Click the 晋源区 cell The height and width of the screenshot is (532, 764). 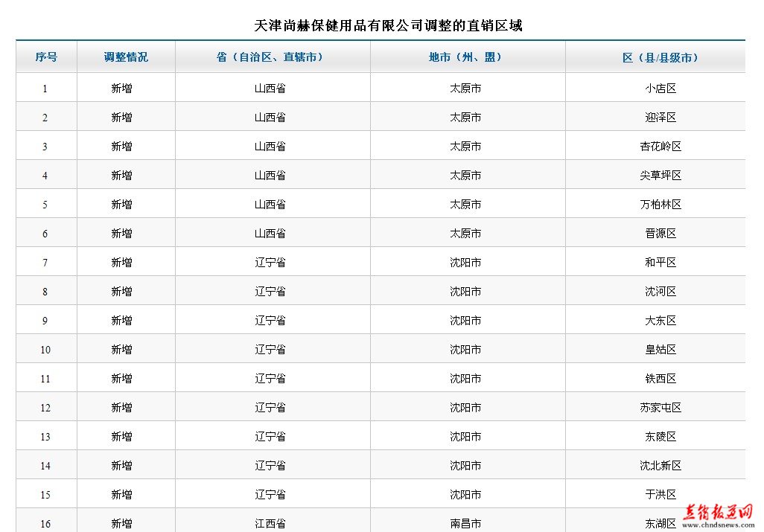(x=660, y=234)
